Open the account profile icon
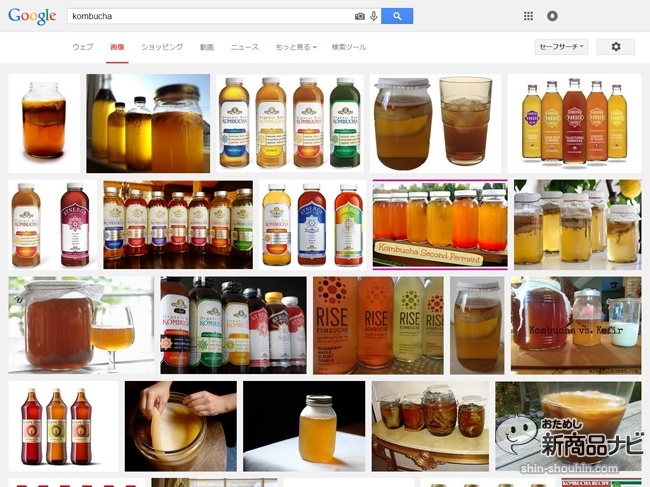Image resolution: width=650 pixels, height=487 pixels. coord(552,16)
